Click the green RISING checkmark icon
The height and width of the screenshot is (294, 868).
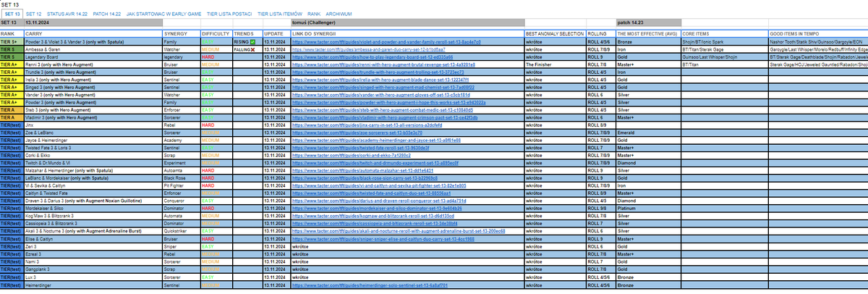pos(251,42)
